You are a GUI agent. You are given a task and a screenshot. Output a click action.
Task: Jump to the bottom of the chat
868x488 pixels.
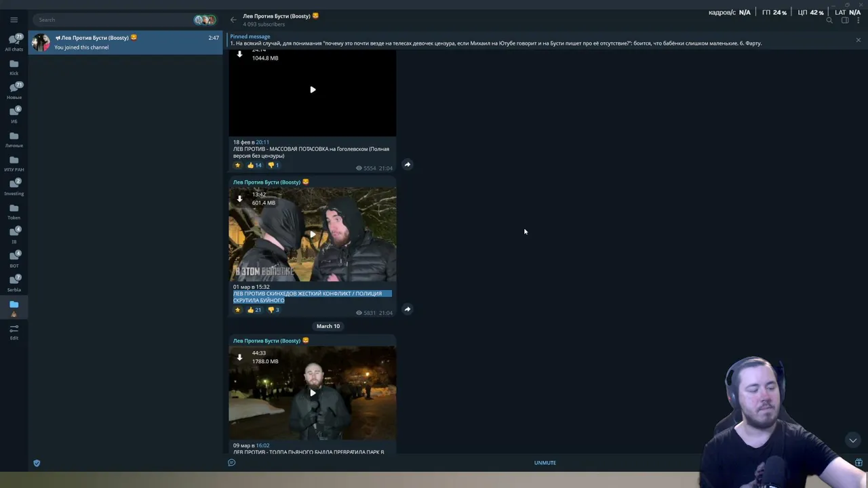click(853, 441)
